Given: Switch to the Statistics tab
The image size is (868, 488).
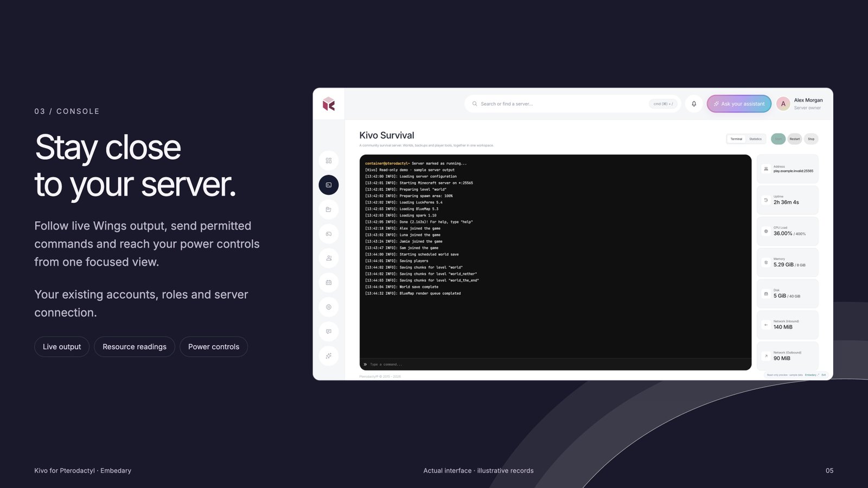Looking at the screenshot, I should click(x=756, y=139).
